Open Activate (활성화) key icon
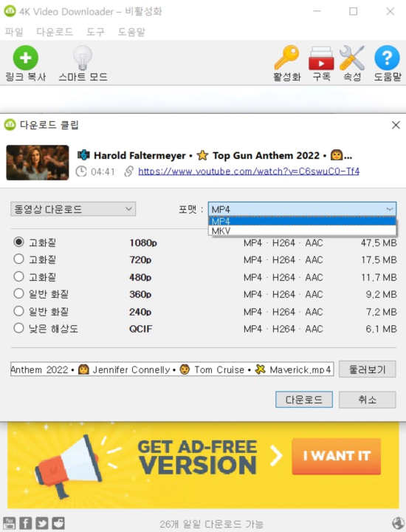This screenshot has height=532, width=406. [286, 58]
